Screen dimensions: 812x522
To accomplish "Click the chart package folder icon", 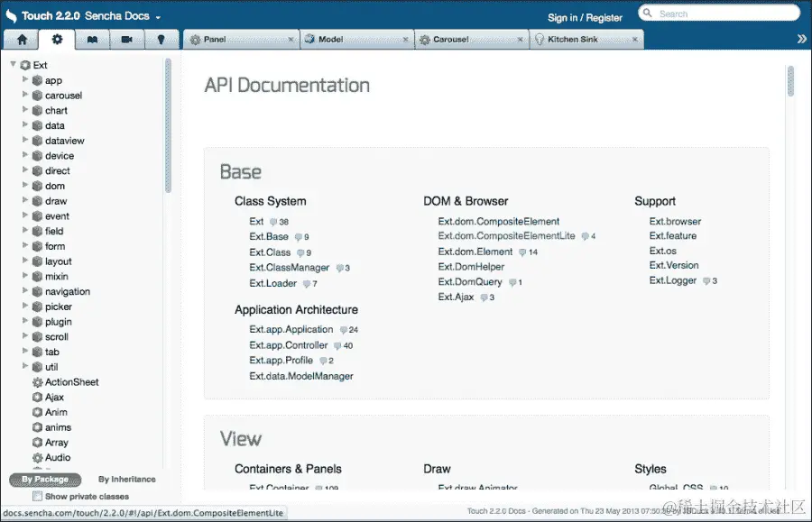I will (37, 110).
